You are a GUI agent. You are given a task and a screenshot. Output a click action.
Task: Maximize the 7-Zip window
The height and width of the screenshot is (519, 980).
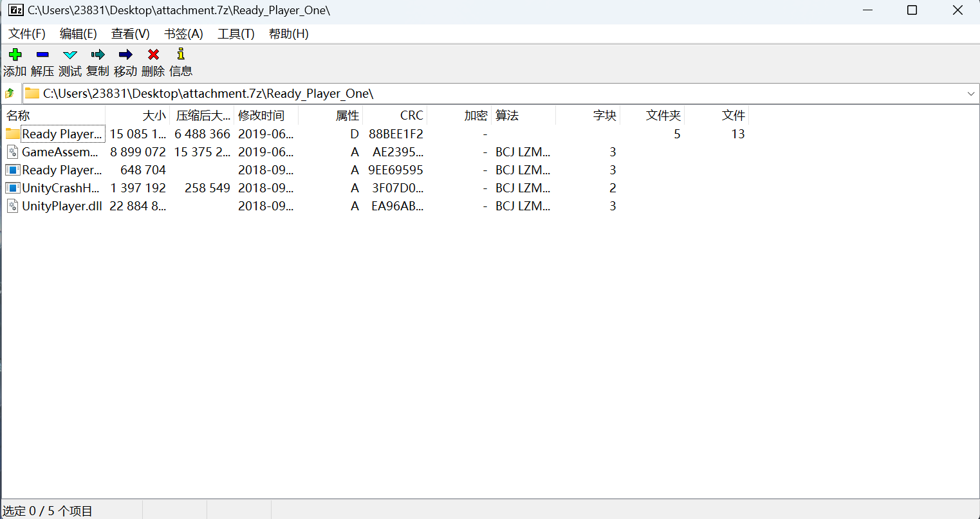tap(912, 10)
